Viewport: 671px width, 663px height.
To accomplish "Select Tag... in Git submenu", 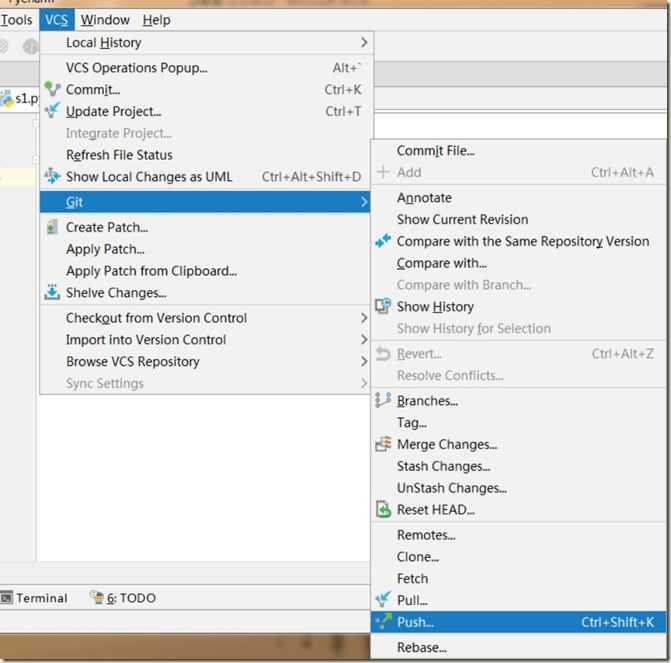I will 518,422.
